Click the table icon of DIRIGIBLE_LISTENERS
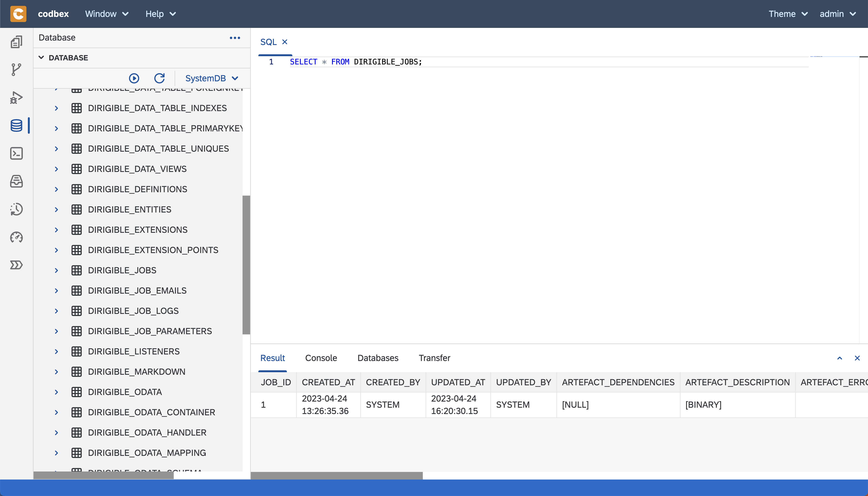The image size is (868, 496). click(77, 352)
